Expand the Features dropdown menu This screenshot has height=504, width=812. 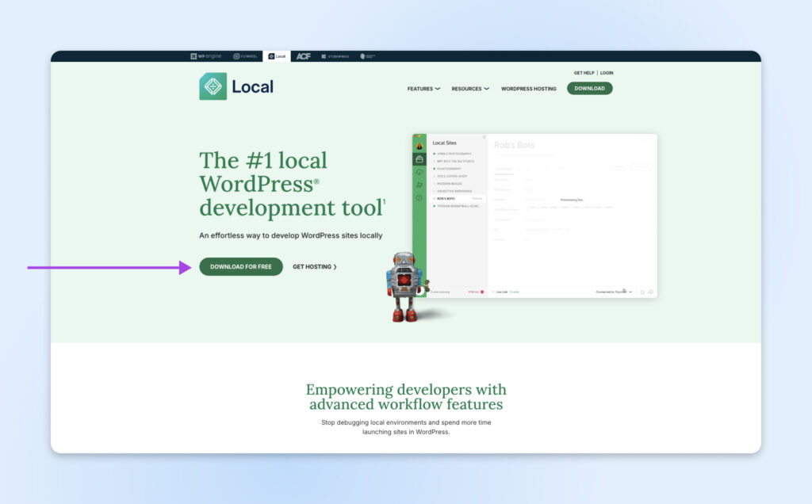click(423, 89)
